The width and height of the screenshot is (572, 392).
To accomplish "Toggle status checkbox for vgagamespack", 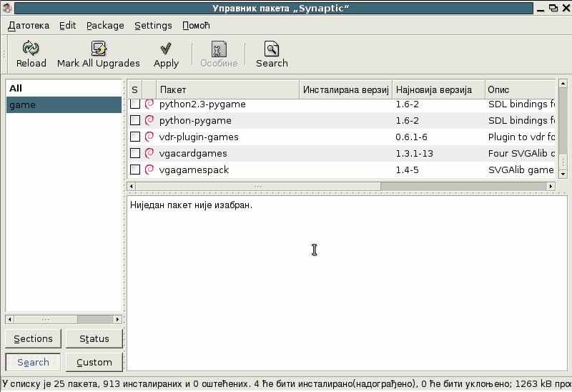I will point(135,170).
